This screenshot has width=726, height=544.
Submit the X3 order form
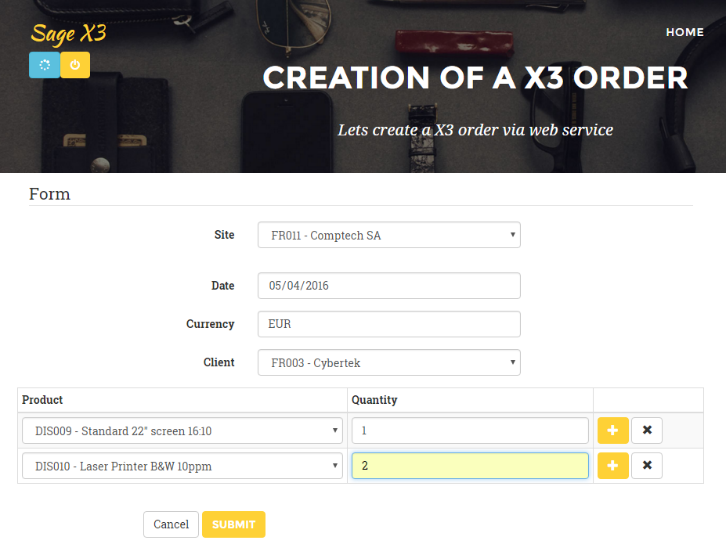tap(233, 524)
